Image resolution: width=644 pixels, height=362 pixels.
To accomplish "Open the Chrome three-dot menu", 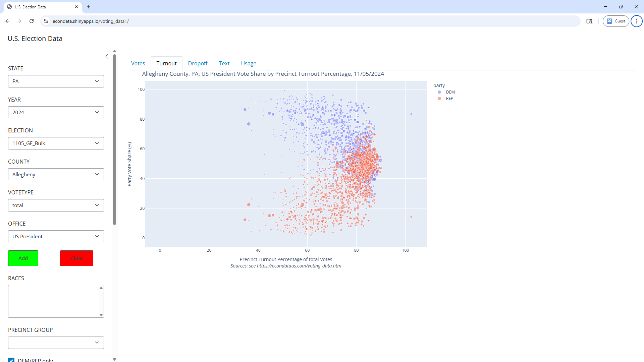I will coord(636,21).
